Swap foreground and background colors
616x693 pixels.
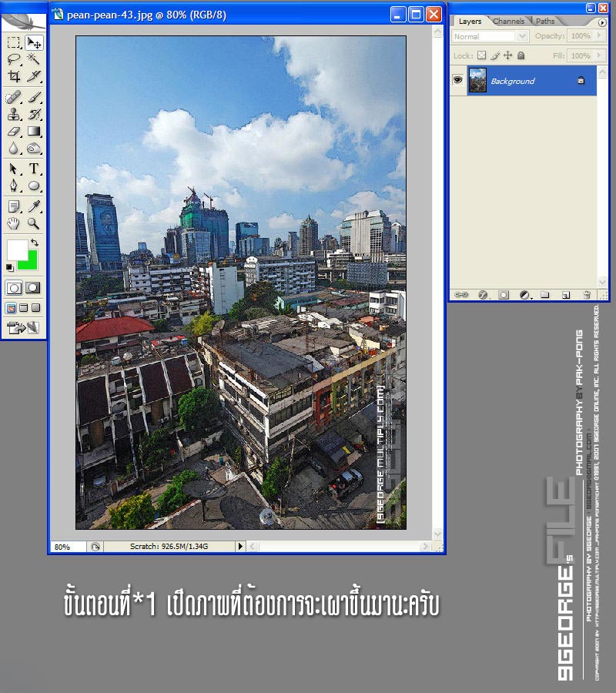[x=35, y=243]
